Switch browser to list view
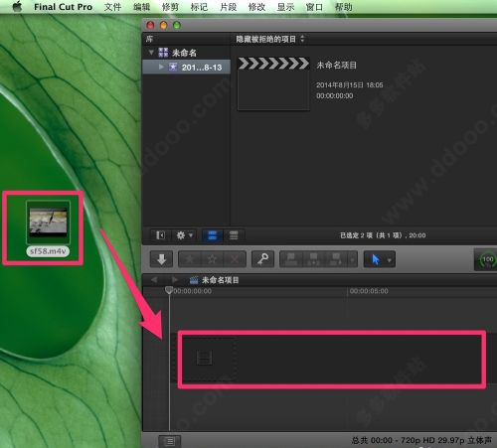Screen dimensions: 497x448 tap(234, 235)
